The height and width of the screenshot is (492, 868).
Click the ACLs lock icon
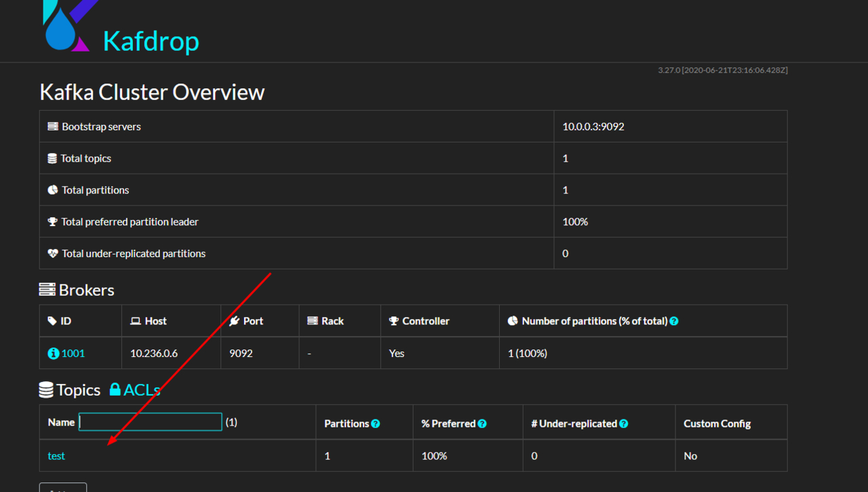pos(115,390)
